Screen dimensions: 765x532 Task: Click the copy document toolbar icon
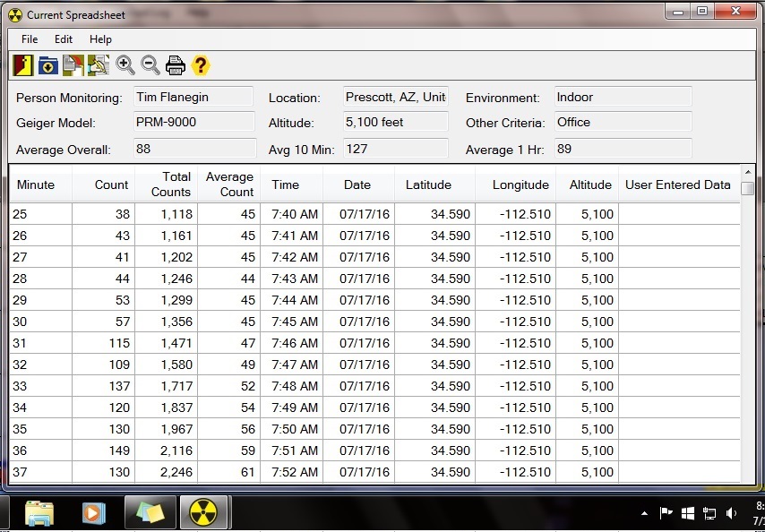coord(73,65)
